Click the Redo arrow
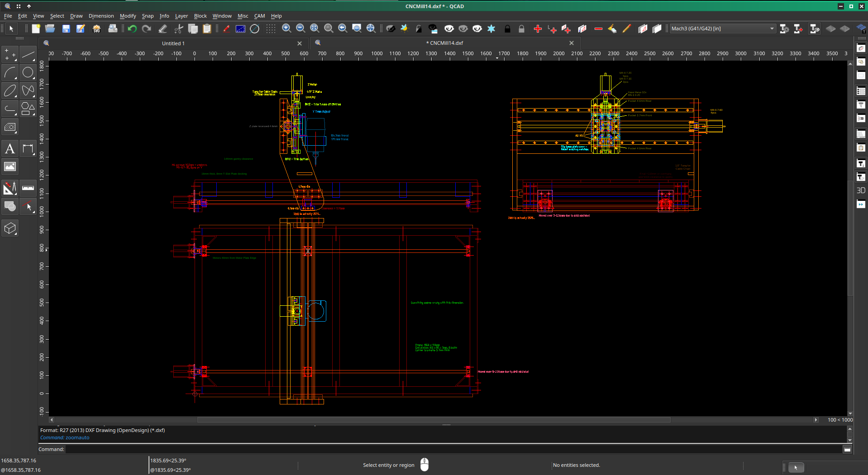Screen dimensions: 868x475 [x=147, y=28]
